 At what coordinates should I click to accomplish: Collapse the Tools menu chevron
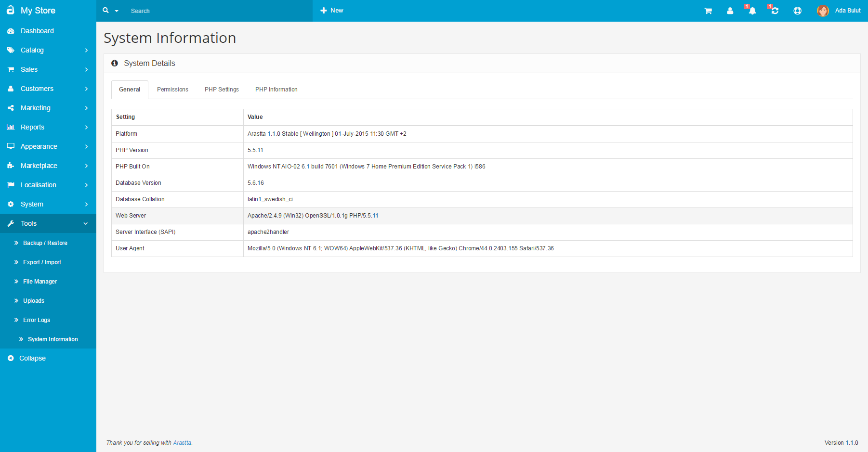point(86,223)
